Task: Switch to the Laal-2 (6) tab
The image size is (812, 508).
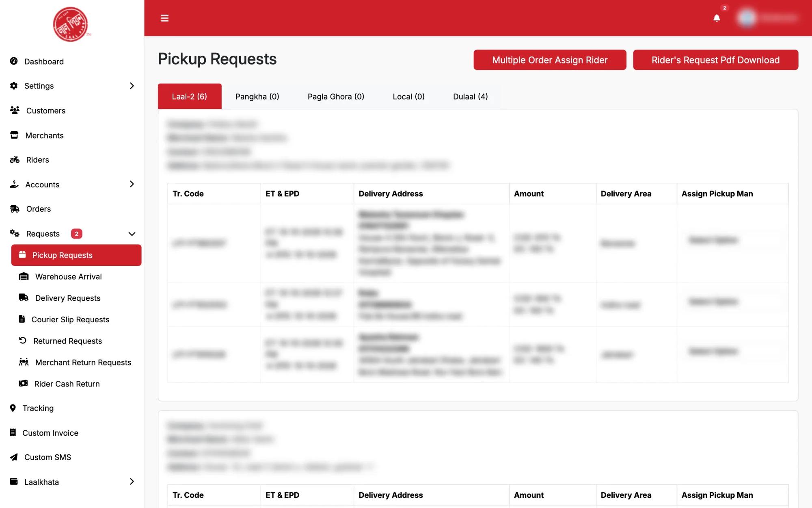Action: (x=190, y=96)
